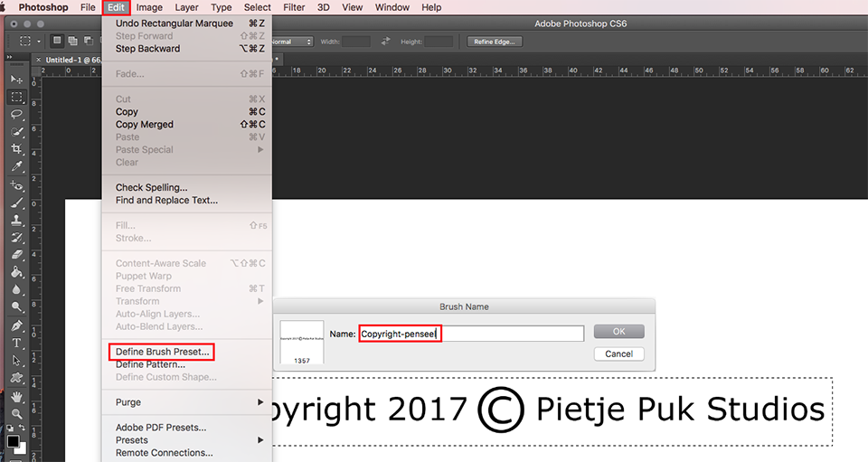Select the Eraser tool
Image resolution: width=868 pixels, height=462 pixels.
(16, 255)
